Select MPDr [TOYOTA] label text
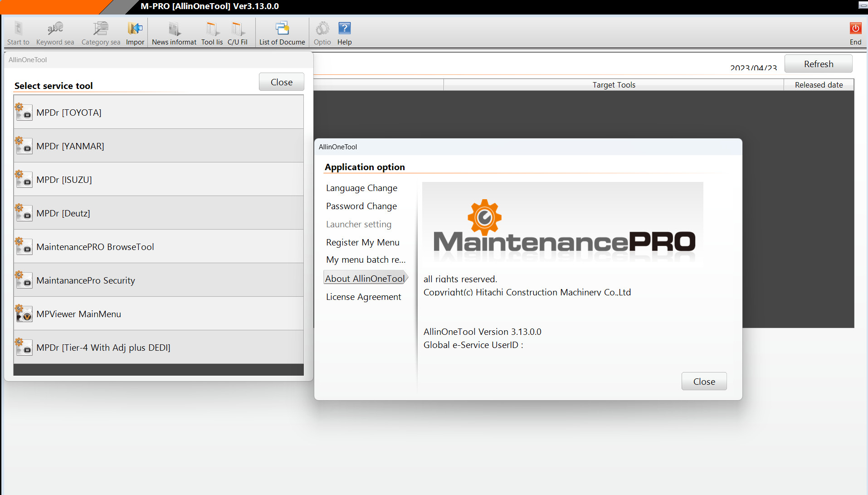Screen dimensions: 868x495 click(x=69, y=113)
